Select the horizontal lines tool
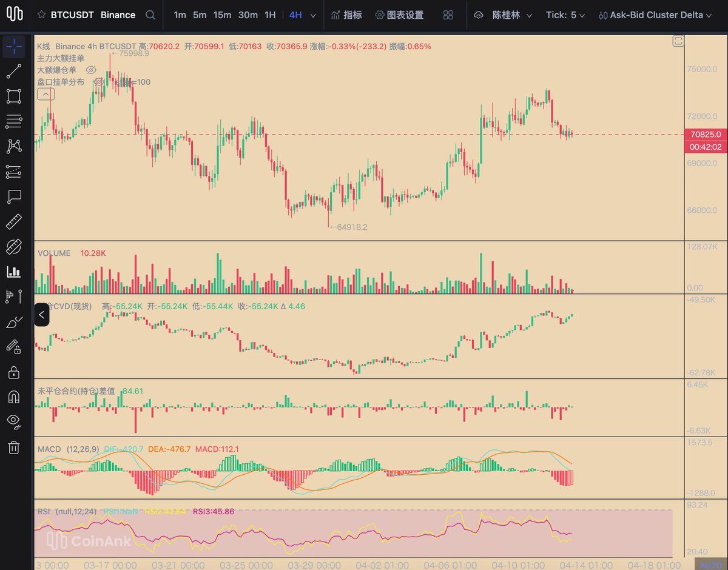The height and width of the screenshot is (570, 728). click(13, 121)
